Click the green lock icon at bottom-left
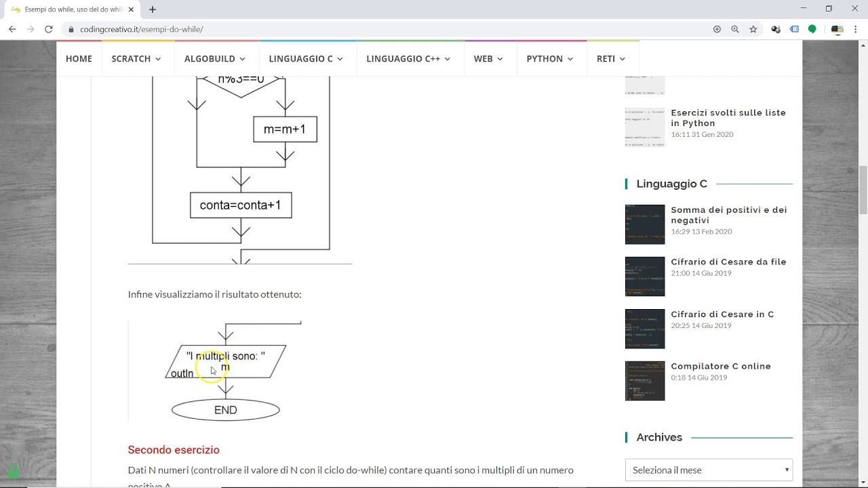The image size is (868, 488). point(13,471)
